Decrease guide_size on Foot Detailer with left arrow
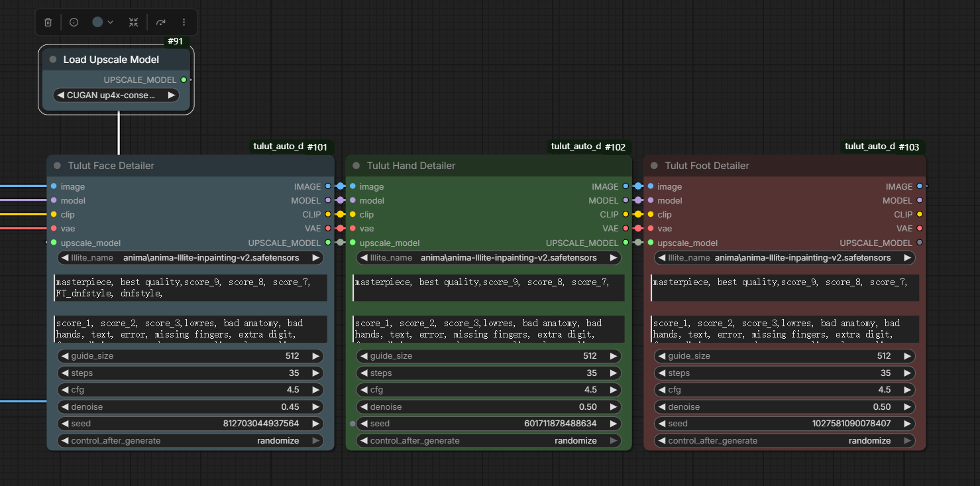 pyautogui.click(x=661, y=356)
